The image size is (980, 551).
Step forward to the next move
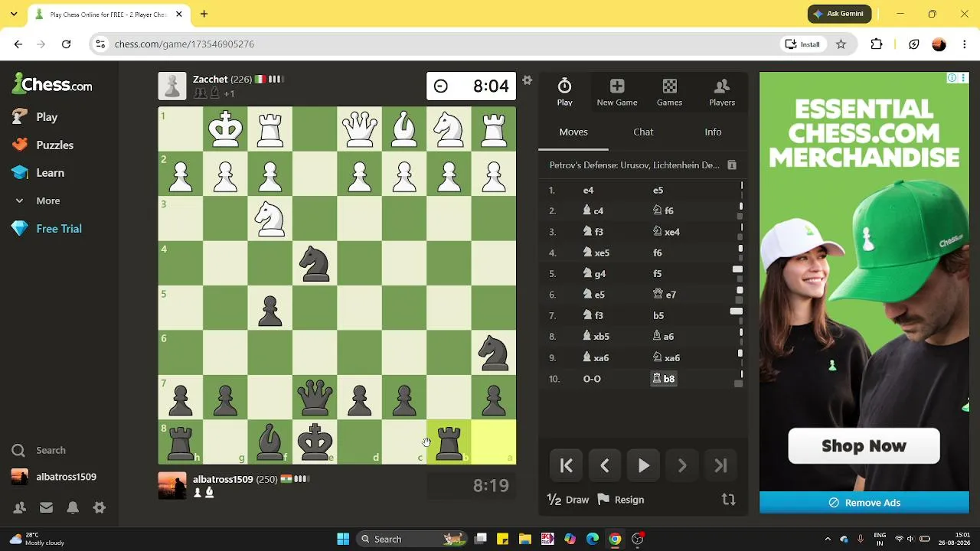[x=682, y=465]
